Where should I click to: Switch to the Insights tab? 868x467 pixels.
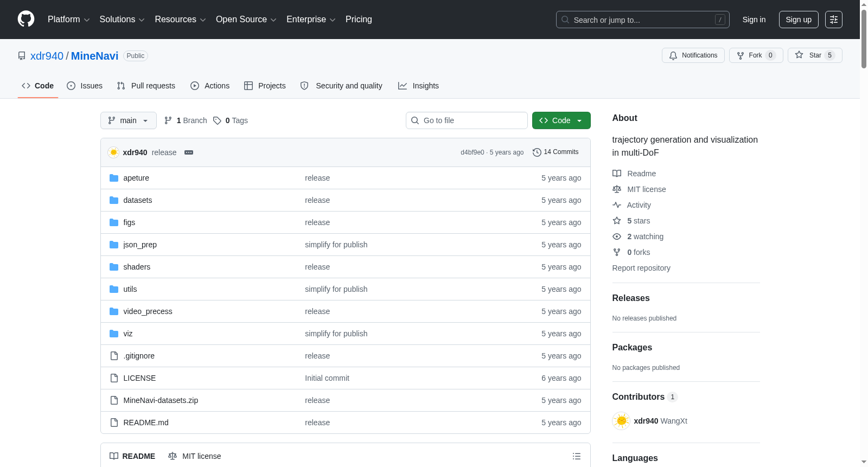point(418,86)
